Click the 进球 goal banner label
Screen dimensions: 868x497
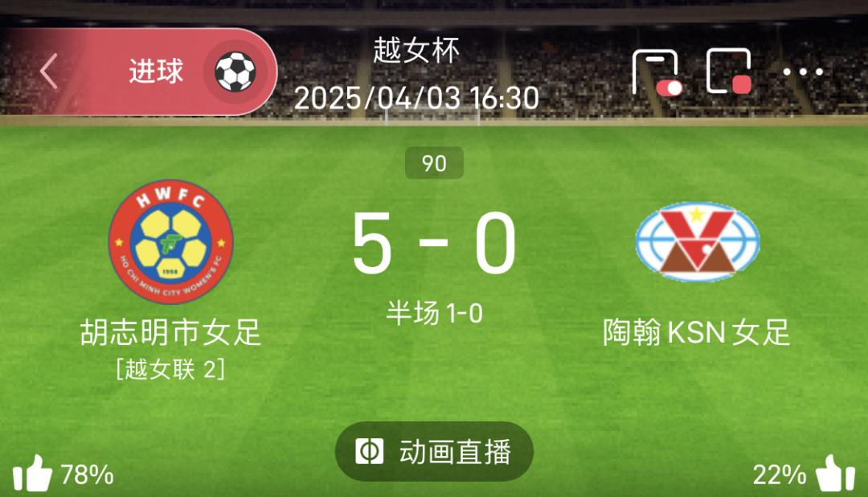[x=156, y=72]
